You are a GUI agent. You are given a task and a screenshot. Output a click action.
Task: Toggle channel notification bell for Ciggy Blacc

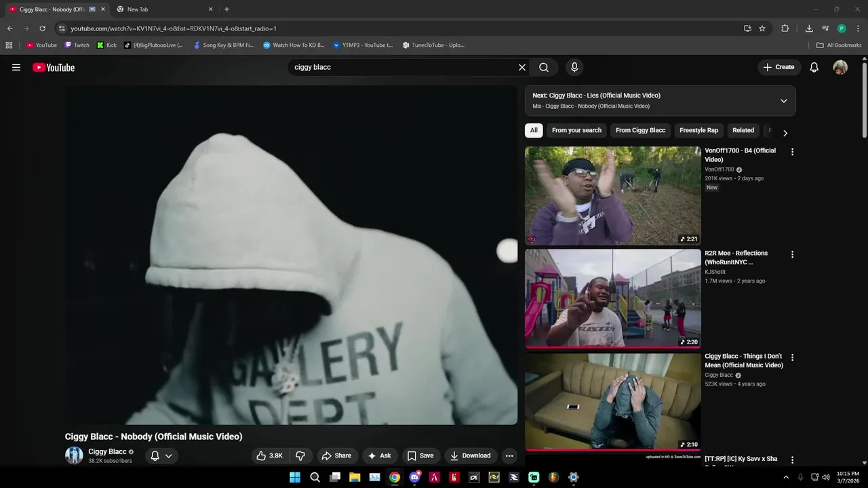(x=155, y=455)
